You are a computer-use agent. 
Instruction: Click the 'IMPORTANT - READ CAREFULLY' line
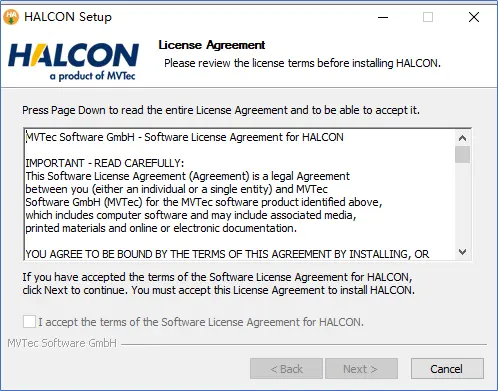[105, 163]
